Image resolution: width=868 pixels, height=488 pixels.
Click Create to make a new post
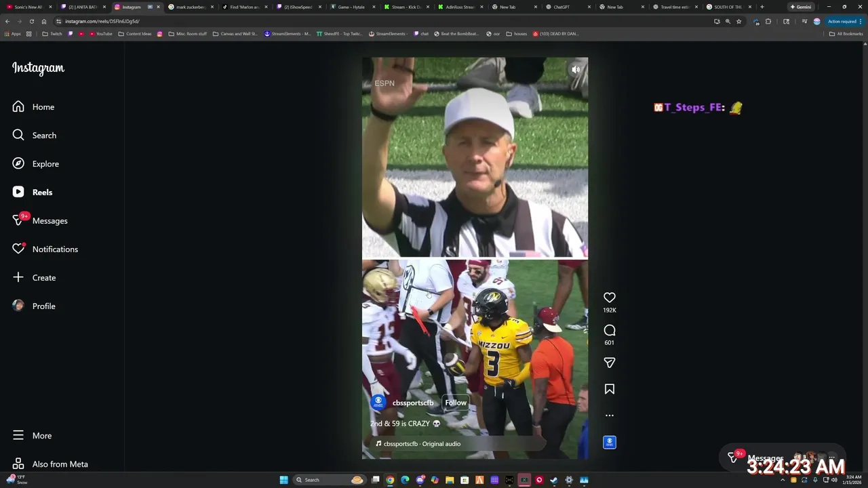point(34,278)
